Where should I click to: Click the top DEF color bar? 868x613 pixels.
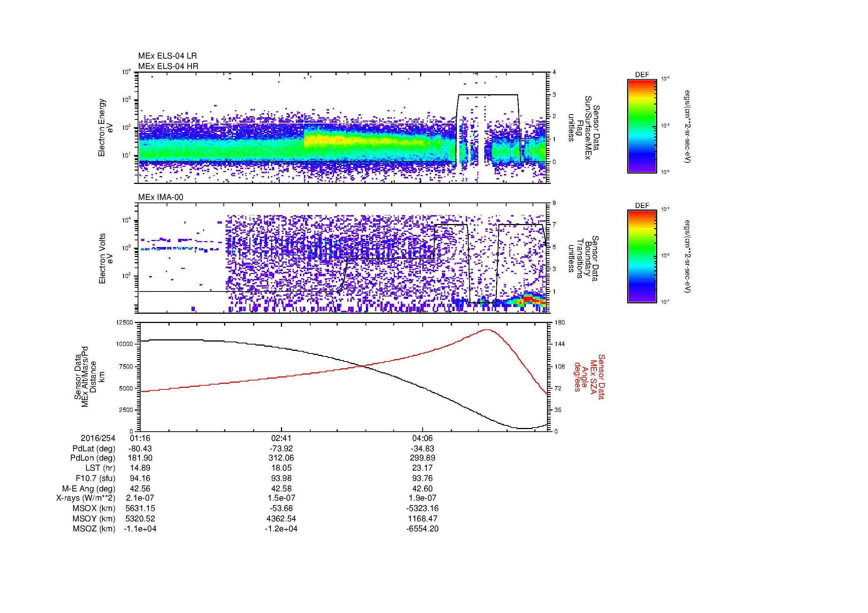[x=642, y=126]
